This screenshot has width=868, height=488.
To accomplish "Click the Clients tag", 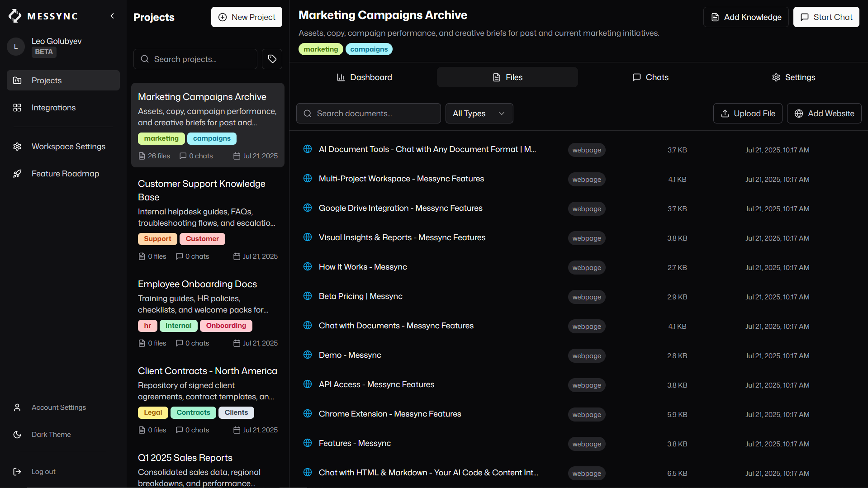I will tap(236, 412).
